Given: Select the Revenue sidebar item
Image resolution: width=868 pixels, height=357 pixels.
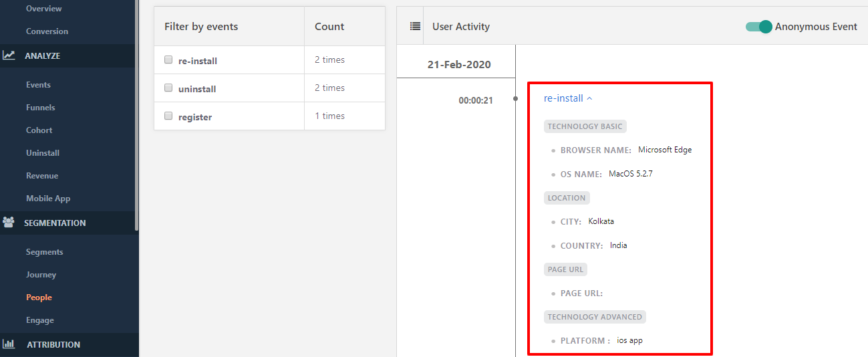Looking at the screenshot, I should click(x=42, y=176).
